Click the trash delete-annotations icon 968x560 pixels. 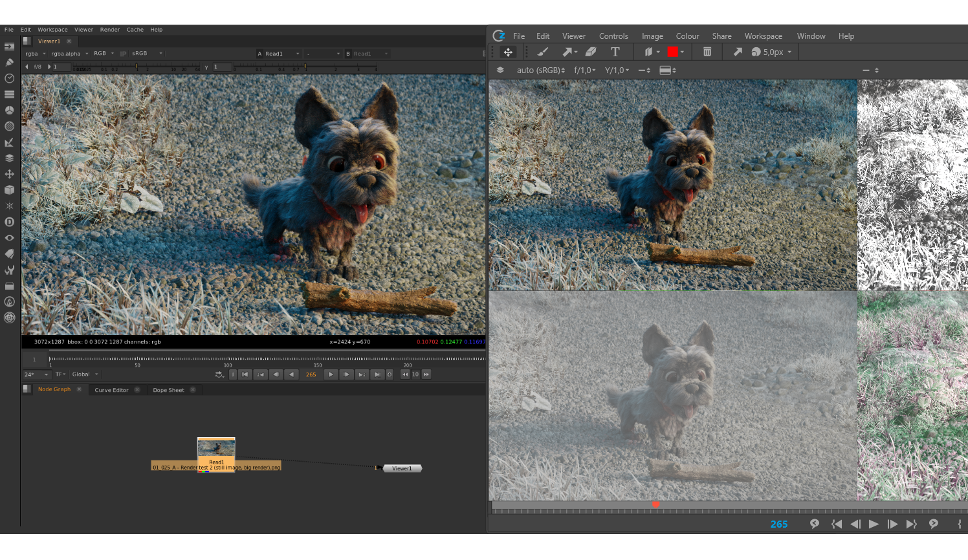coord(707,52)
